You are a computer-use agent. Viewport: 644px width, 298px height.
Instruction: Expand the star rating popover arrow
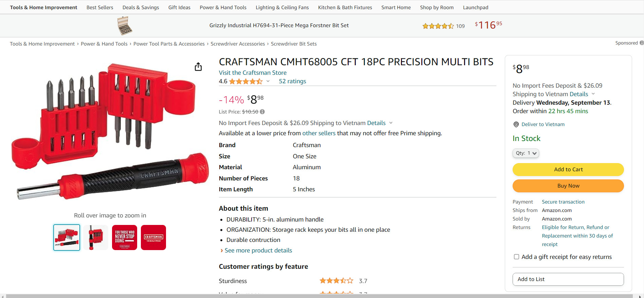[268, 81]
